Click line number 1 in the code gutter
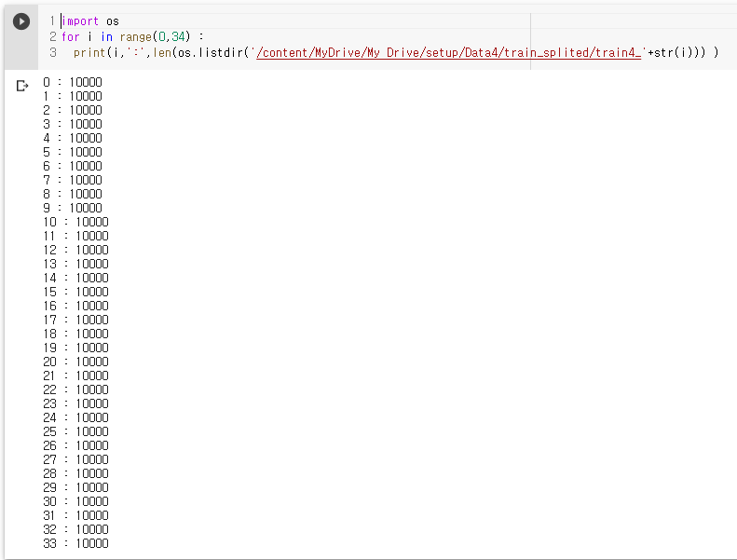The image size is (737, 560). click(x=52, y=21)
